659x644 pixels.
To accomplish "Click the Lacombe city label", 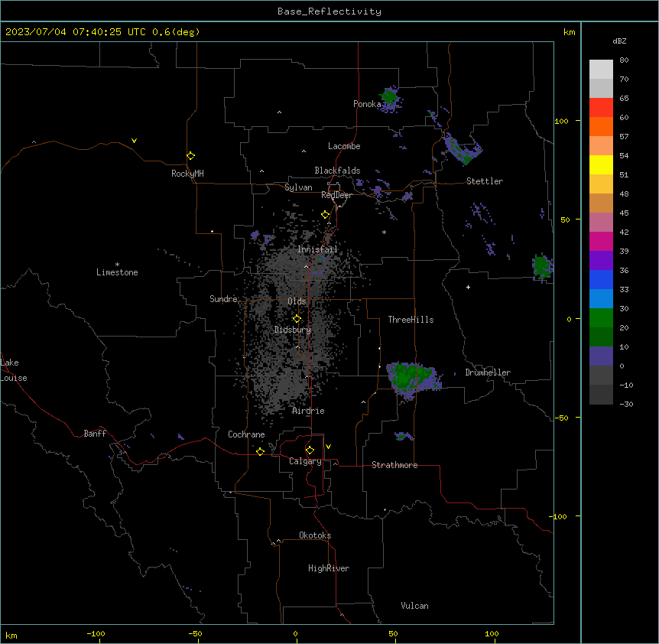I will click(344, 146).
